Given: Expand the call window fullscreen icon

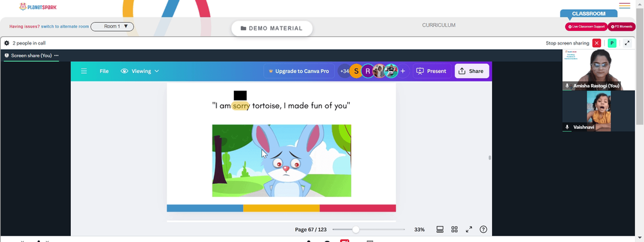Looking at the screenshot, I should click(x=627, y=43).
